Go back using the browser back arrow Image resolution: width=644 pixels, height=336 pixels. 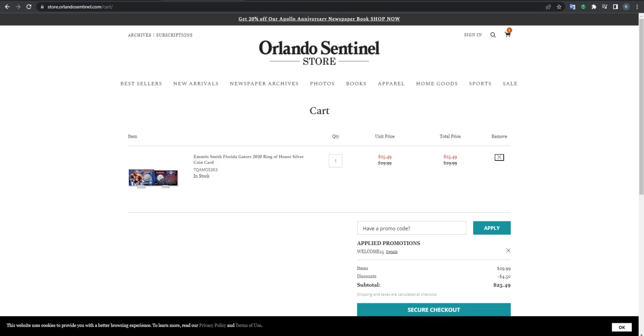coord(7,7)
